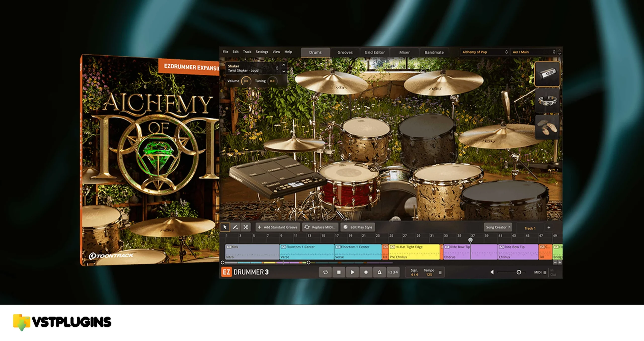Screen dimensions: 644x341
Task: Open Edit Play Style
Action: 358,227
